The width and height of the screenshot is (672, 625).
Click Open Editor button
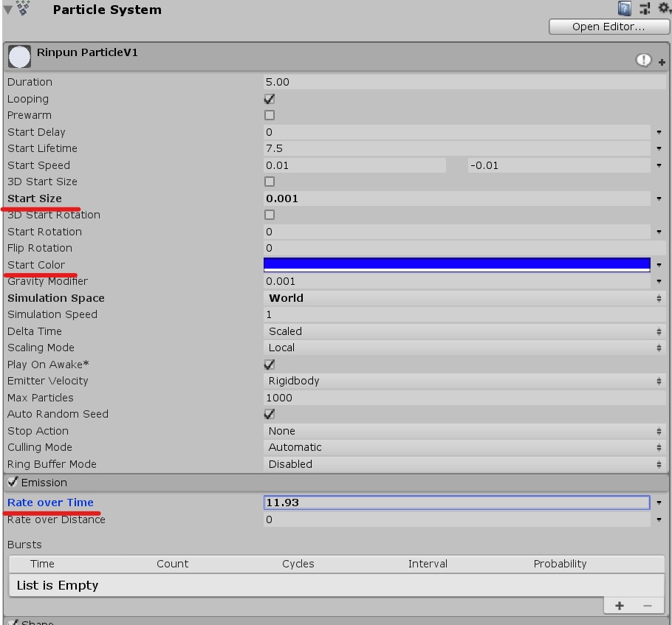point(608,27)
